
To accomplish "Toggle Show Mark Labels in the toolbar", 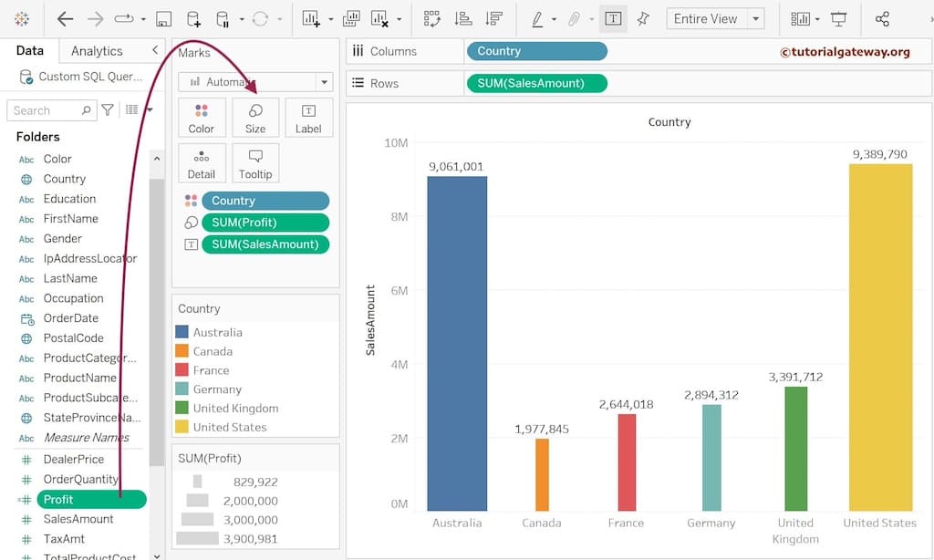I will point(614,18).
